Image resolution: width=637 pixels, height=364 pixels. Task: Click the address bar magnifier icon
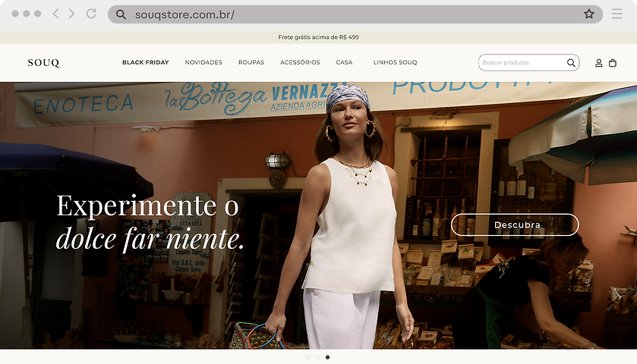pos(121,14)
